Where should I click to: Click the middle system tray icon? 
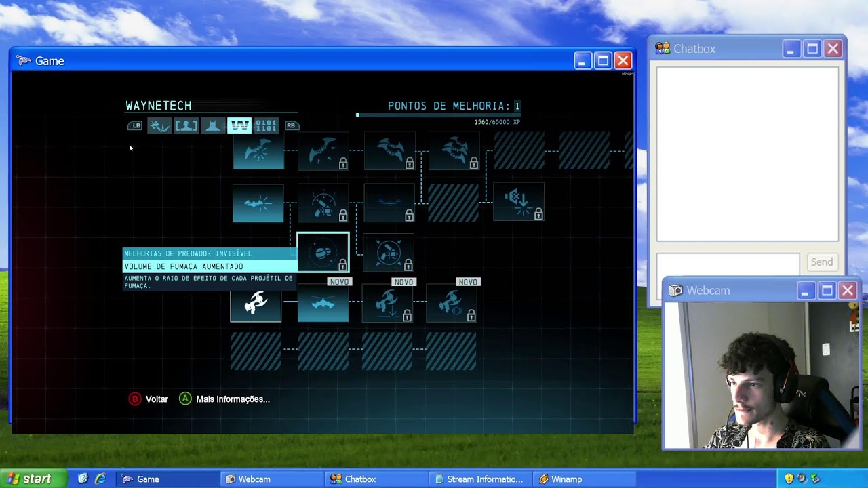[x=802, y=479]
